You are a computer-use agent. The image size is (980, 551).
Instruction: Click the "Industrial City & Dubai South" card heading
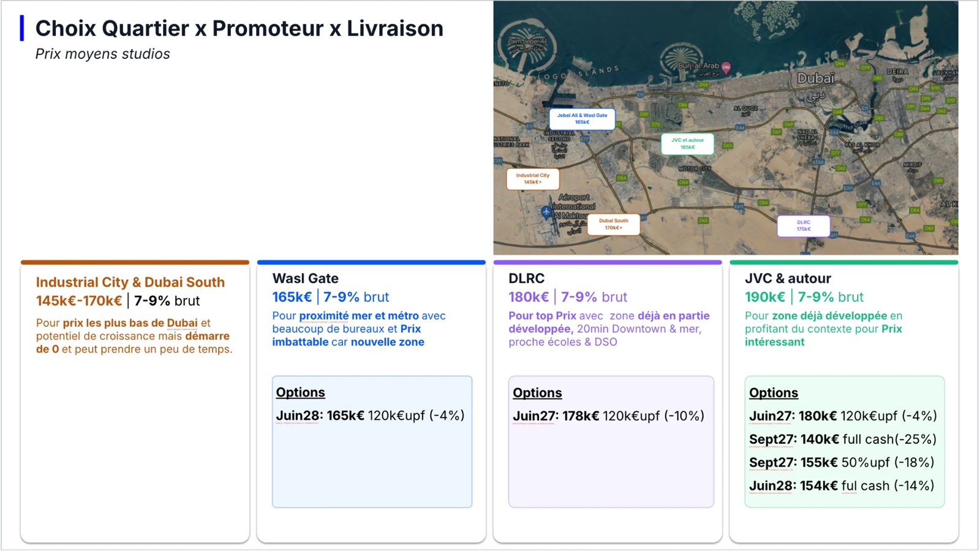[130, 282]
